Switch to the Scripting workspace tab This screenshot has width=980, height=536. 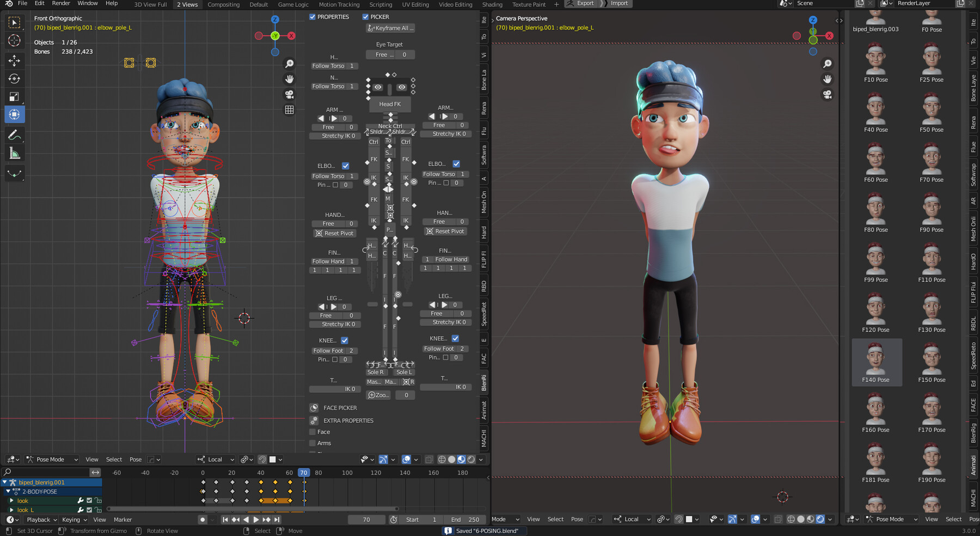coord(381,4)
